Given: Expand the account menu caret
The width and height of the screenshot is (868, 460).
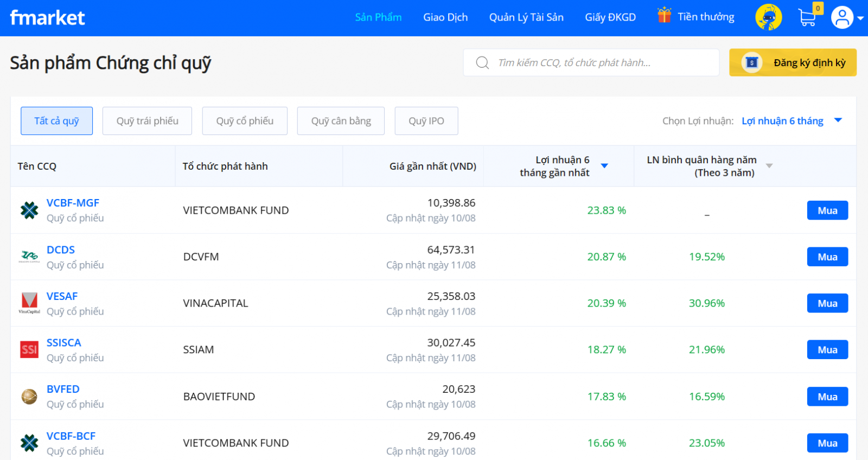Looking at the screenshot, I should click(860, 18).
